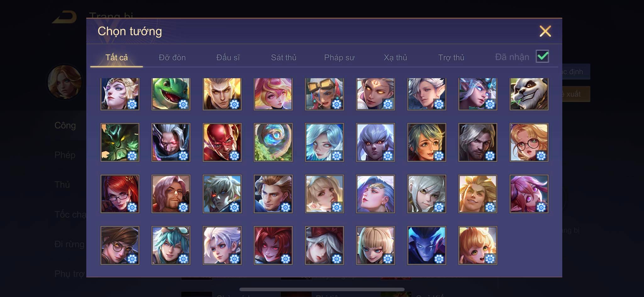Open the Trợ thủ tab
This screenshot has width=644, height=297.
[451, 57]
